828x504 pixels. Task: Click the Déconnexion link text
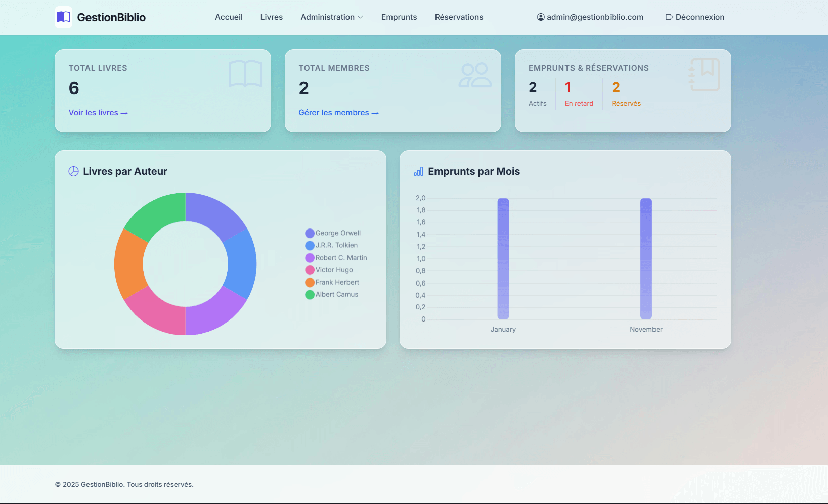(x=700, y=17)
